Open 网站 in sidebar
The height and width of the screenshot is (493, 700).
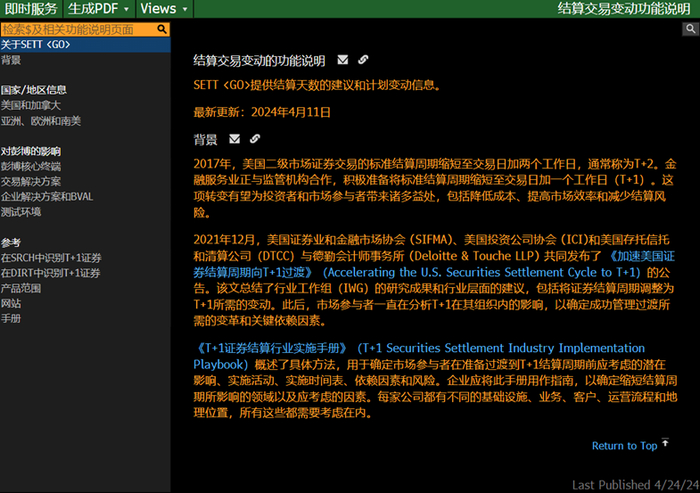coord(11,303)
